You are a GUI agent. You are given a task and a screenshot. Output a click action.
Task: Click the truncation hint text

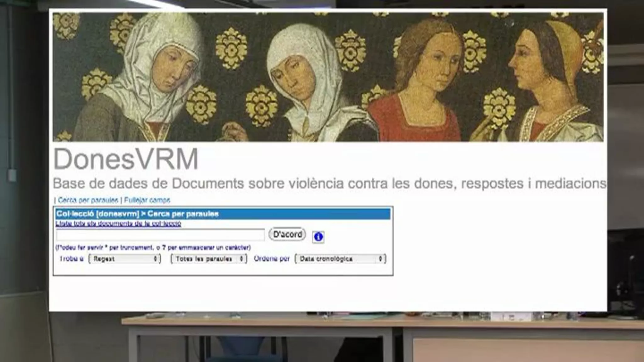click(x=153, y=248)
